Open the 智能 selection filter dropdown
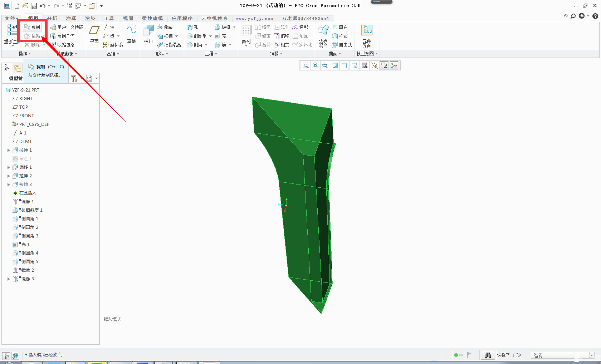 pyautogui.click(x=592, y=355)
